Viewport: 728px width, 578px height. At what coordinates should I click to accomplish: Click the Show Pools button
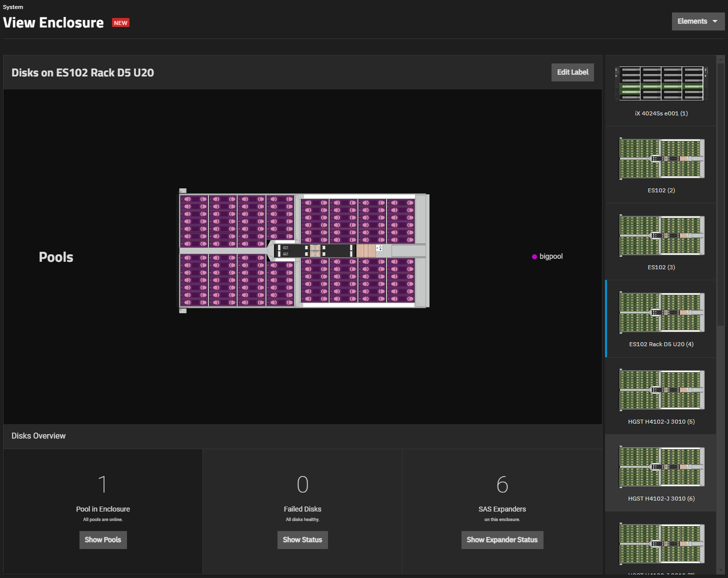point(103,540)
